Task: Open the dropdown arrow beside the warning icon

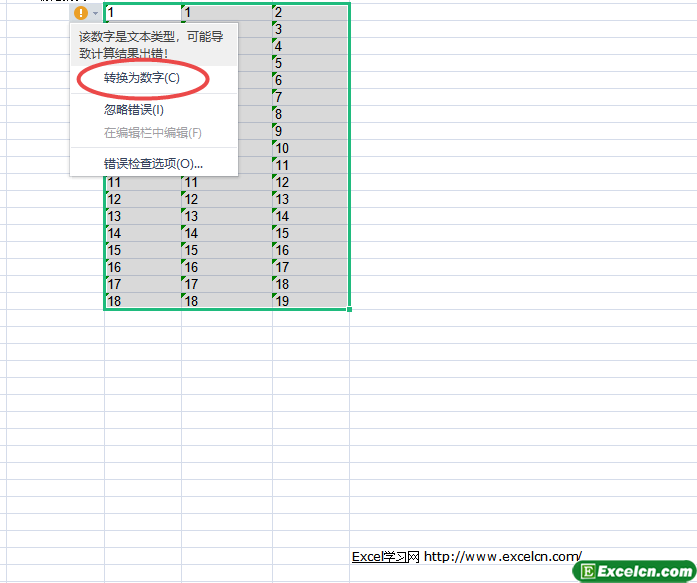Action: 95,13
